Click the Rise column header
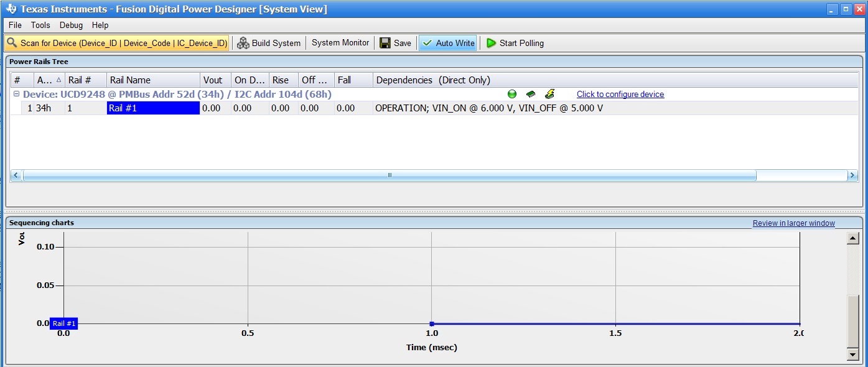 284,80
